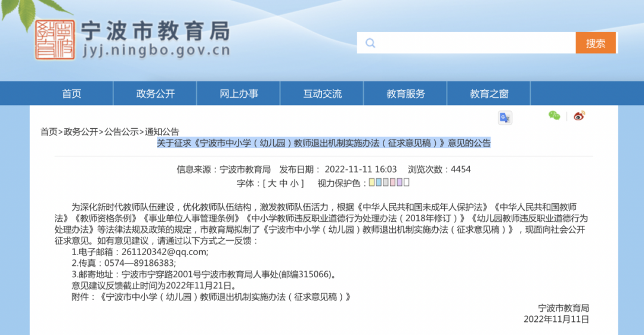Click the highlighted announcement title
Screen dimensions: 644x335
[324, 143]
